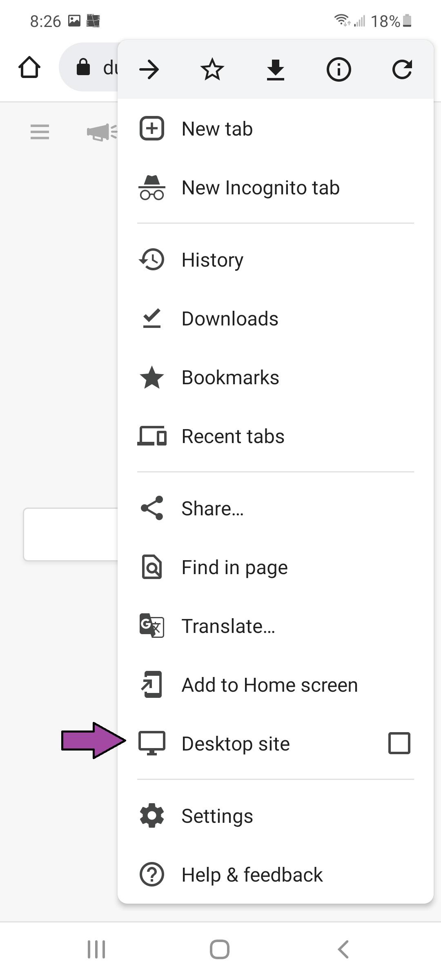Open browsing History
Viewport: 441px width, 980px height.
[212, 259]
